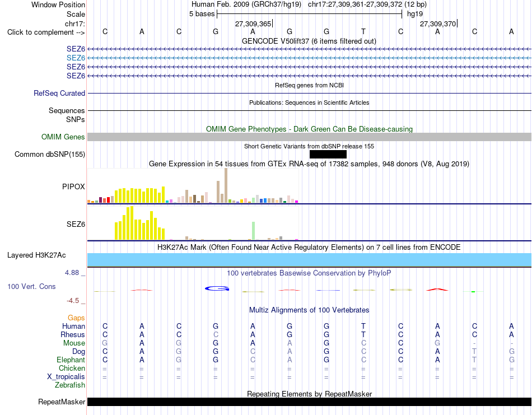This screenshot has height=415, width=532.
Task: Click the '5 bases' scale bar text
Action: 202,14
